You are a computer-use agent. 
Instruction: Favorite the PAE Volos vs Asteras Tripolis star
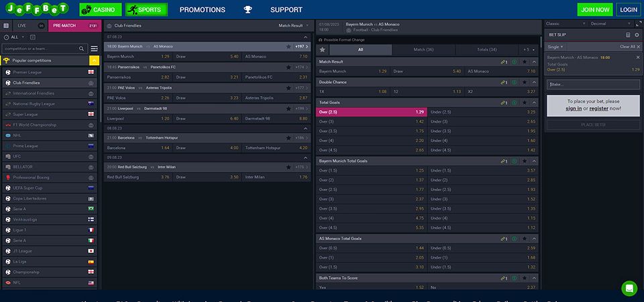coord(288,88)
